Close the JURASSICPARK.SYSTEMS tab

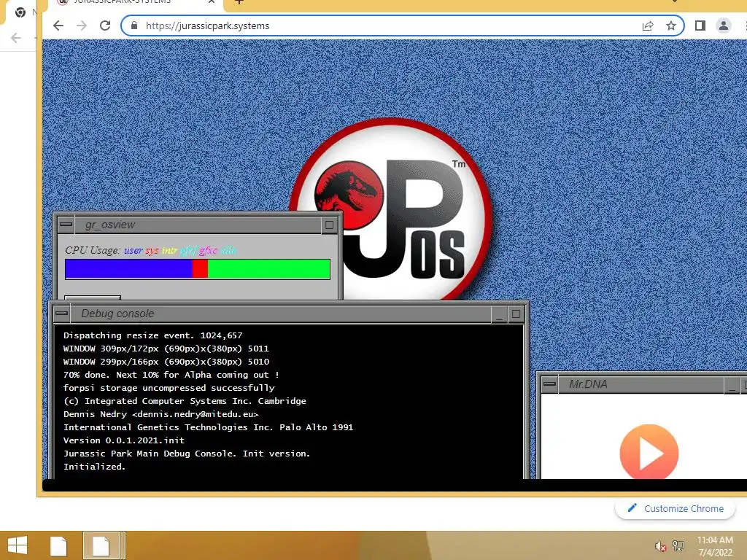(212, 2)
